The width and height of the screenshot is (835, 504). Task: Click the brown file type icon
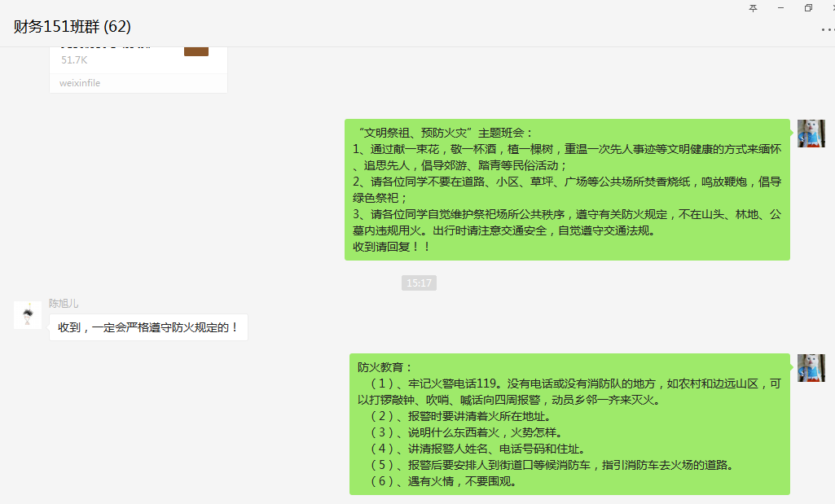pyautogui.click(x=196, y=51)
